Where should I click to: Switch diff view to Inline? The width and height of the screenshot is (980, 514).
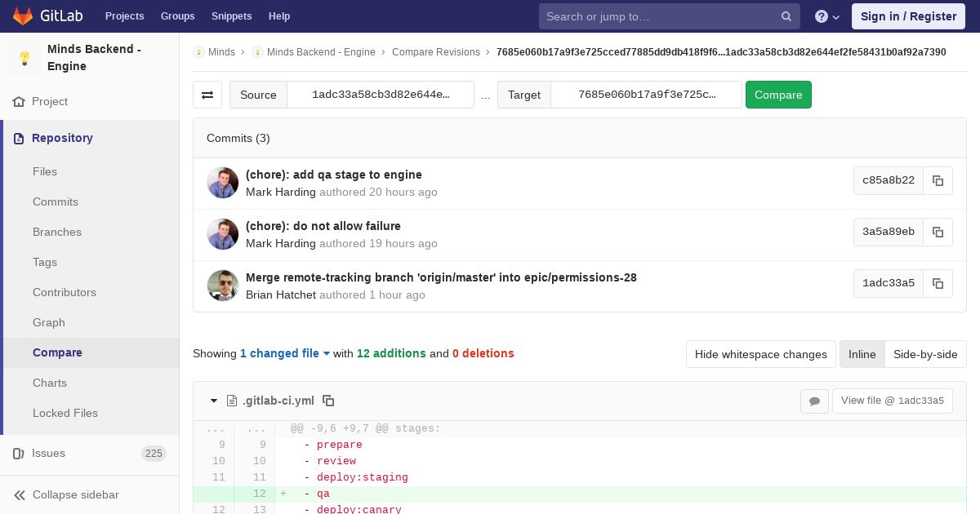(x=862, y=354)
